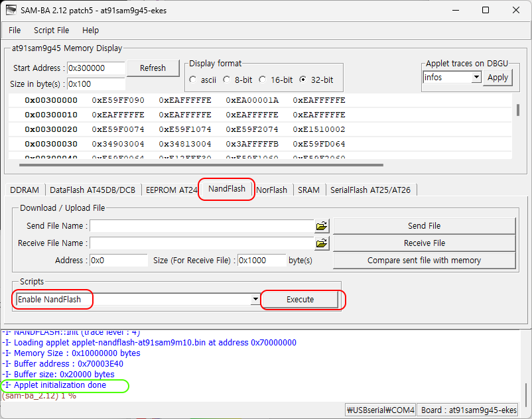Choose the 16-bit display format option
This screenshot has height=419, width=532.
click(x=263, y=80)
